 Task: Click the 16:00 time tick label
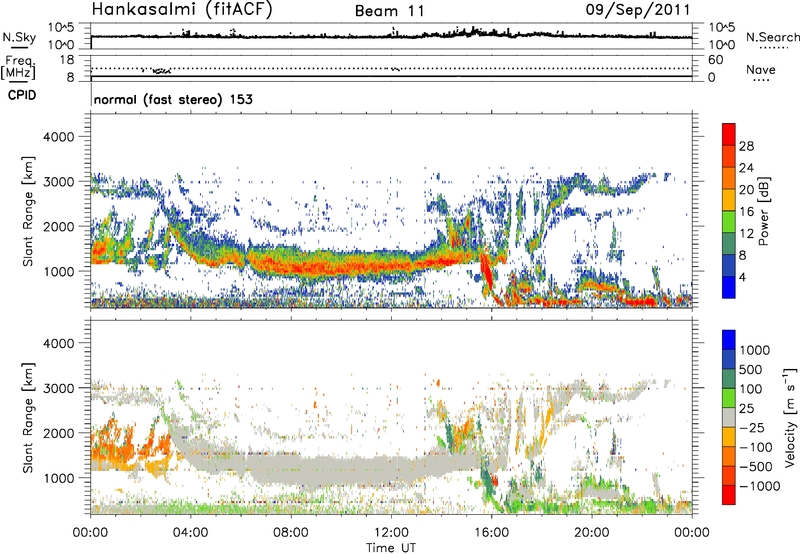491,533
